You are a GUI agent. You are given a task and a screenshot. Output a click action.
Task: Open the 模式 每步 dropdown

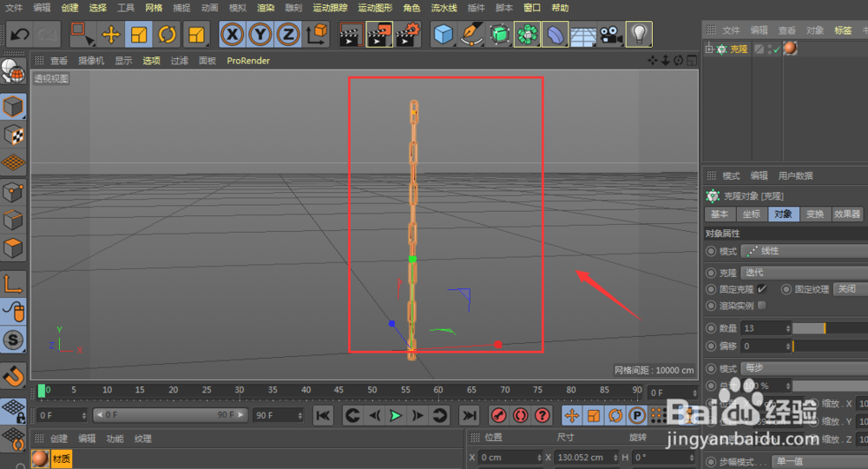tap(806, 368)
